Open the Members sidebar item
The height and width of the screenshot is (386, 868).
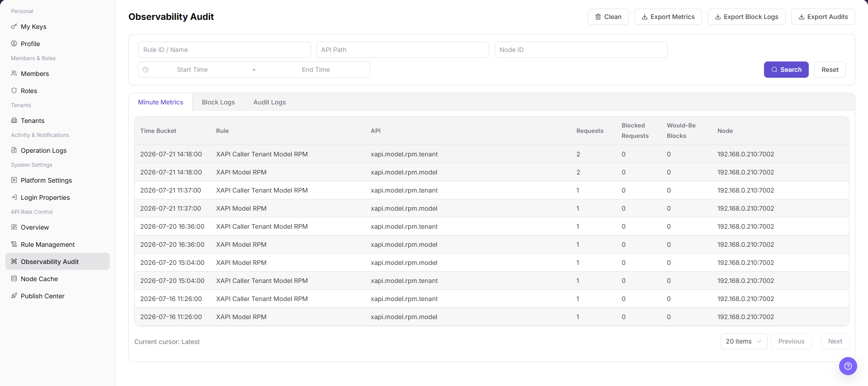coord(57,74)
